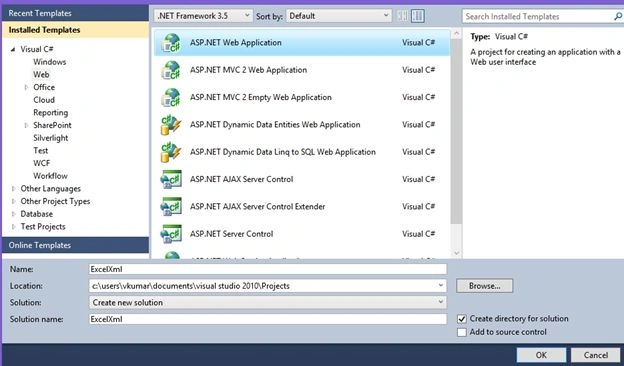Open the .NET Framework 3.5 dropdown
624x366 pixels.
(x=203, y=16)
